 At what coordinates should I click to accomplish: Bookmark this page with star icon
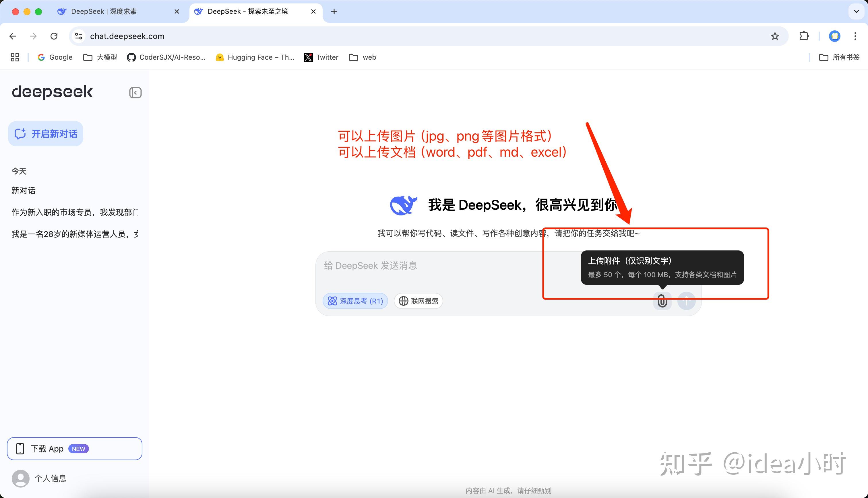pos(775,36)
